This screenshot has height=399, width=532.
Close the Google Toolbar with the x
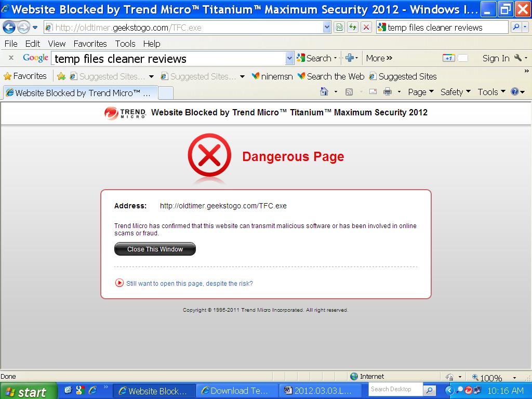pos(11,58)
